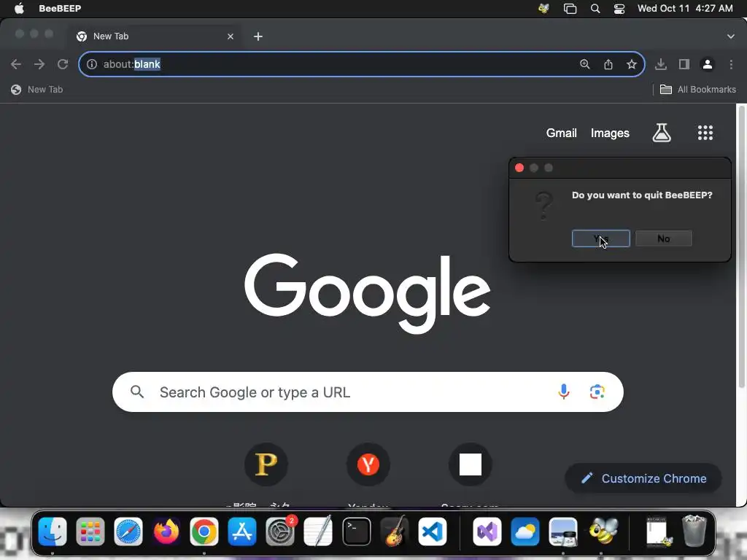This screenshot has width=747, height=560.
Task: Open Spotlight search in menu bar
Action: click(595, 8)
